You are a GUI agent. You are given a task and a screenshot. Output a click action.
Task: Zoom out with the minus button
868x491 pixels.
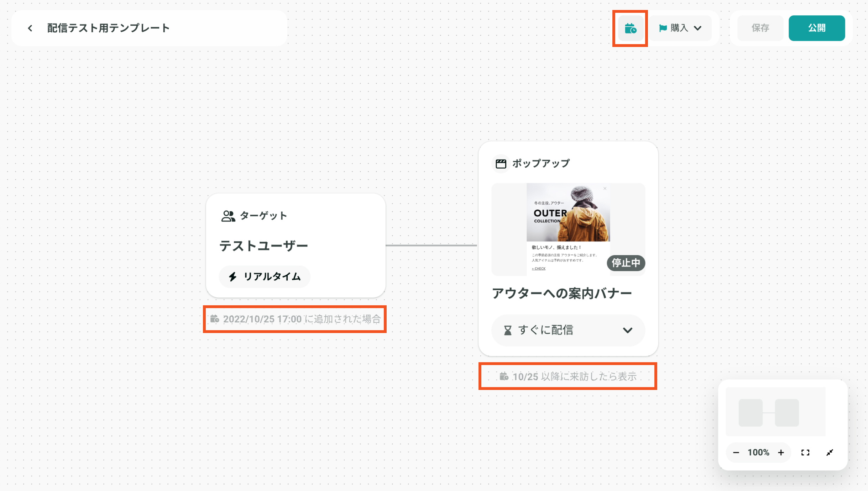[736, 453]
